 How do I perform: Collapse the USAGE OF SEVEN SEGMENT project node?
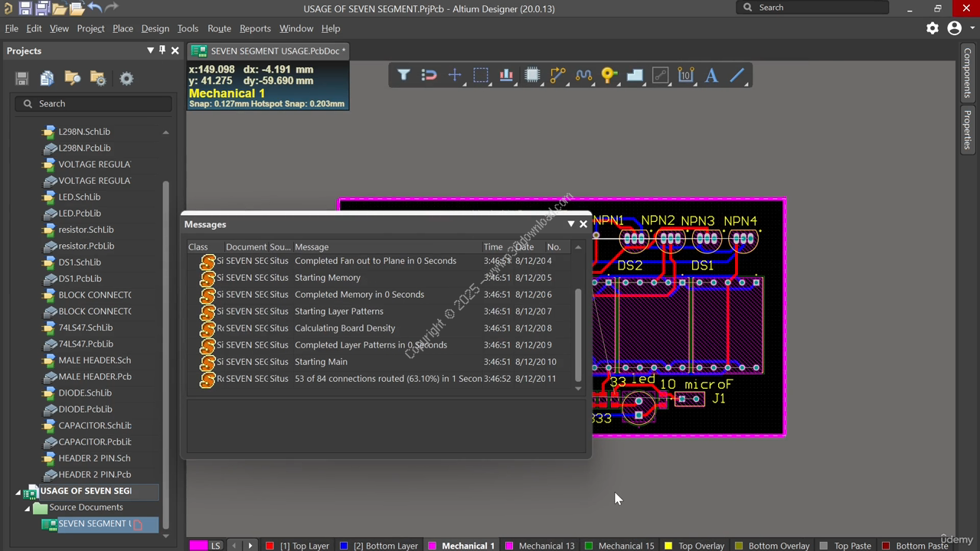[18, 492]
